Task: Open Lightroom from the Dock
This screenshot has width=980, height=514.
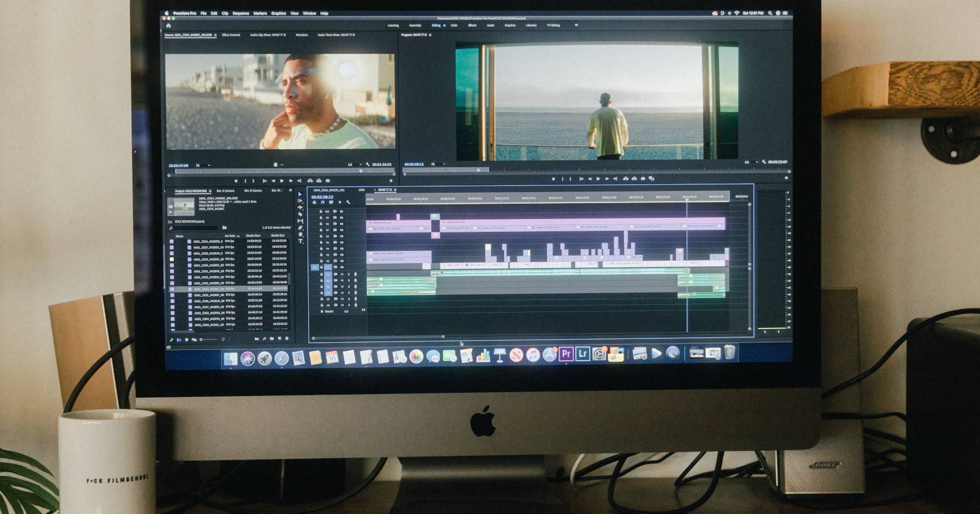Action: pos(582,354)
